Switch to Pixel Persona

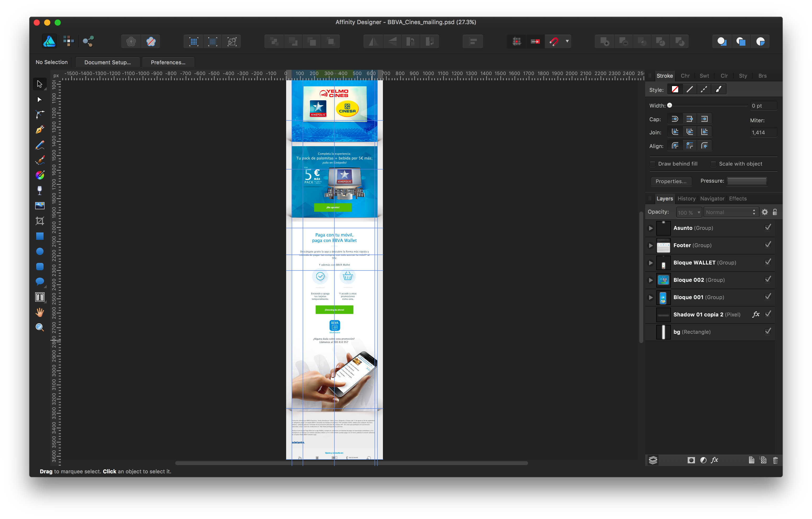tap(68, 41)
